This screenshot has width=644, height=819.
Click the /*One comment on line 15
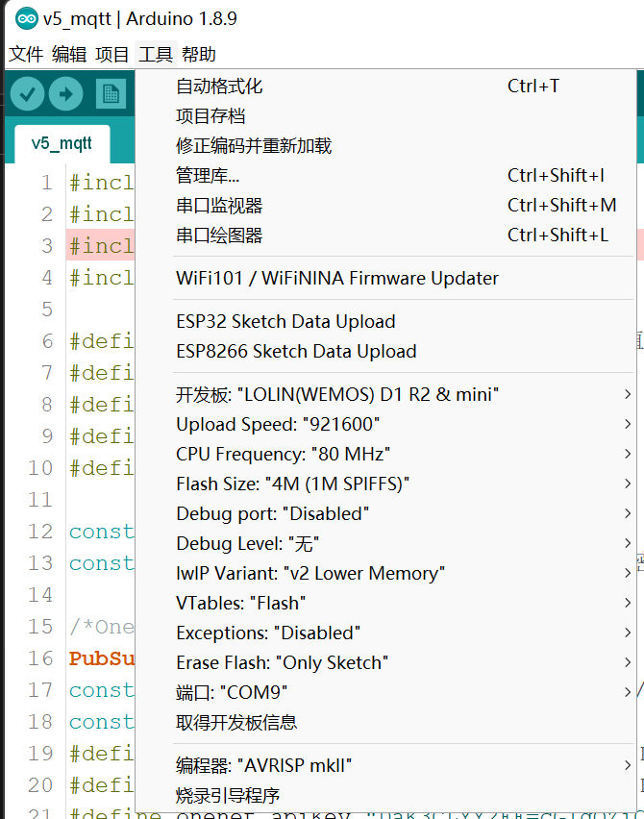pyautogui.click(x=101, y=626)
